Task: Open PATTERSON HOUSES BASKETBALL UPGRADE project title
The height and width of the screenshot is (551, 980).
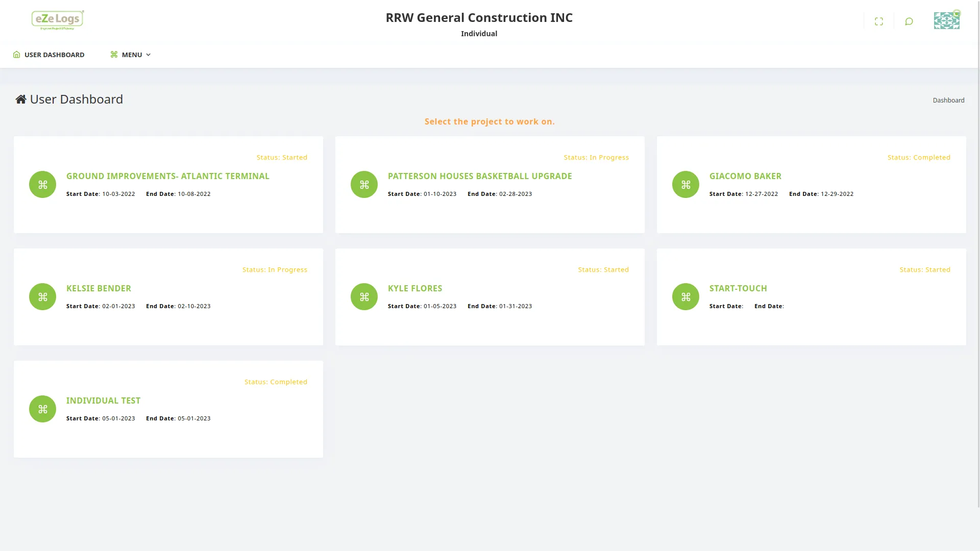Action: tap(479, 176)
